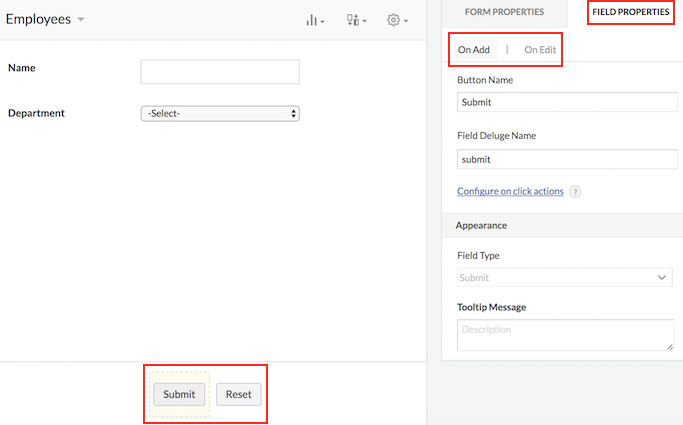This screenshot has height=425, width=683.
Task: Select the Field Properties tab
Action: (x=629, y=12)
